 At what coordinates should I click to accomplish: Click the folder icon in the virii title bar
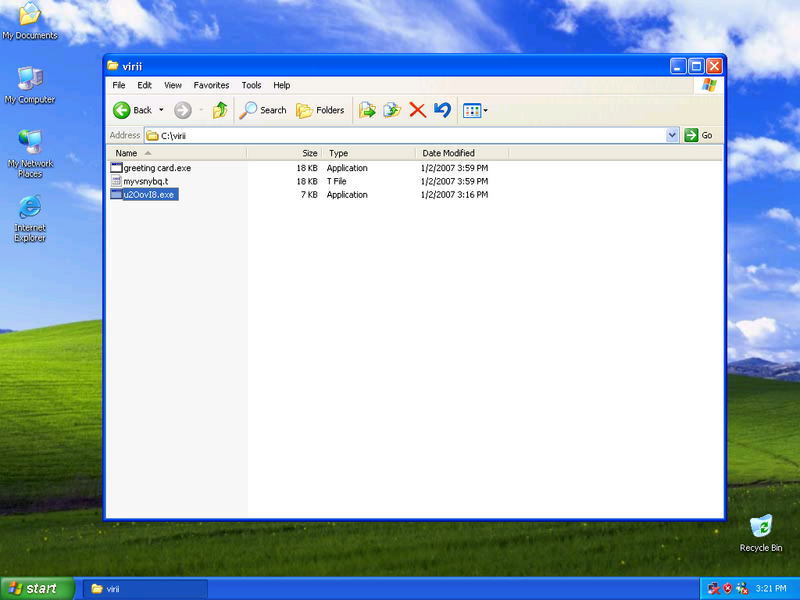(113, 66)
